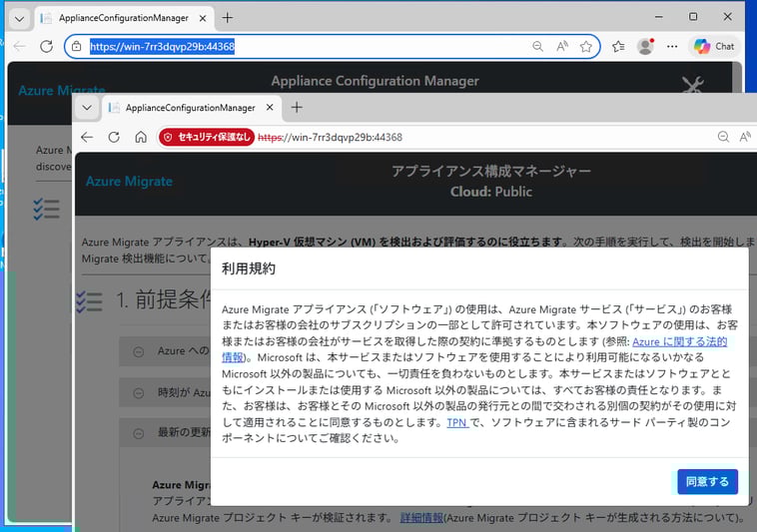
Task: Click the 同意する button in the terms dialog
Action: [707, 481]
